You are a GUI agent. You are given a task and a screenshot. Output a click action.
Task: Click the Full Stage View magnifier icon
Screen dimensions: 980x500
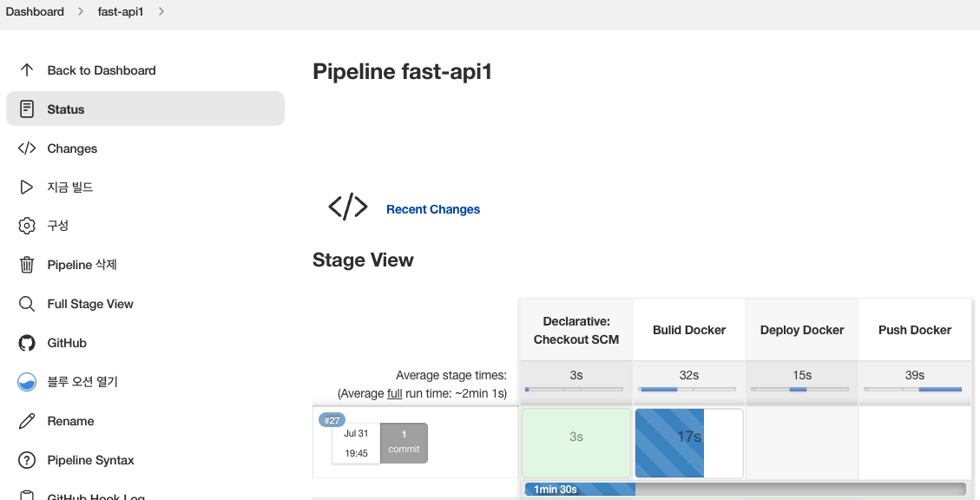point(27,304)
